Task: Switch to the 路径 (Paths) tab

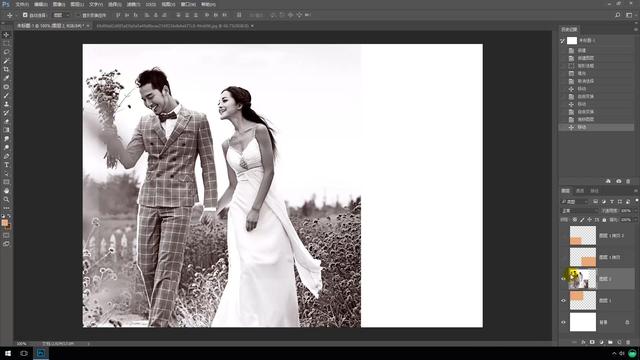Action: 594,191
